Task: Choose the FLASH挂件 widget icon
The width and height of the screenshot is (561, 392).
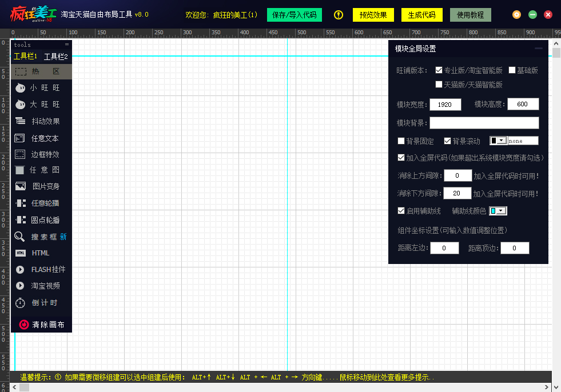Action: 20,270
